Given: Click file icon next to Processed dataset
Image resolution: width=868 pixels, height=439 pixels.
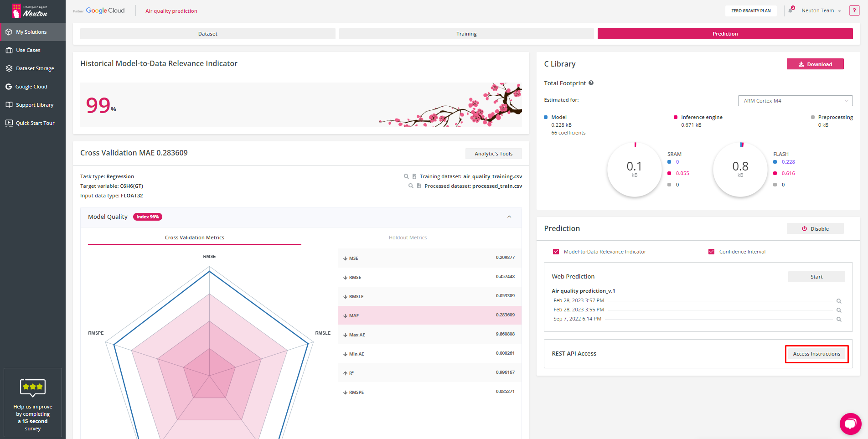Looking at the screenshot, I should [419, 186].
